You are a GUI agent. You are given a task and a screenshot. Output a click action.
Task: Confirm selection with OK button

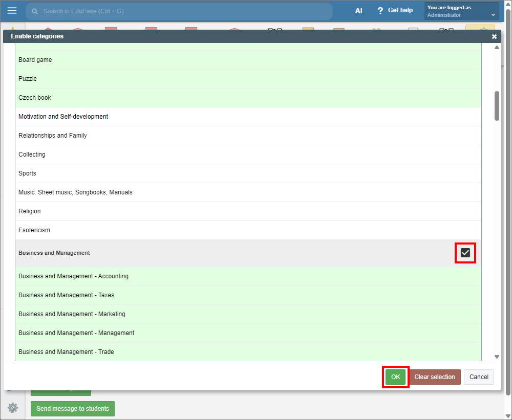(396, 377)
